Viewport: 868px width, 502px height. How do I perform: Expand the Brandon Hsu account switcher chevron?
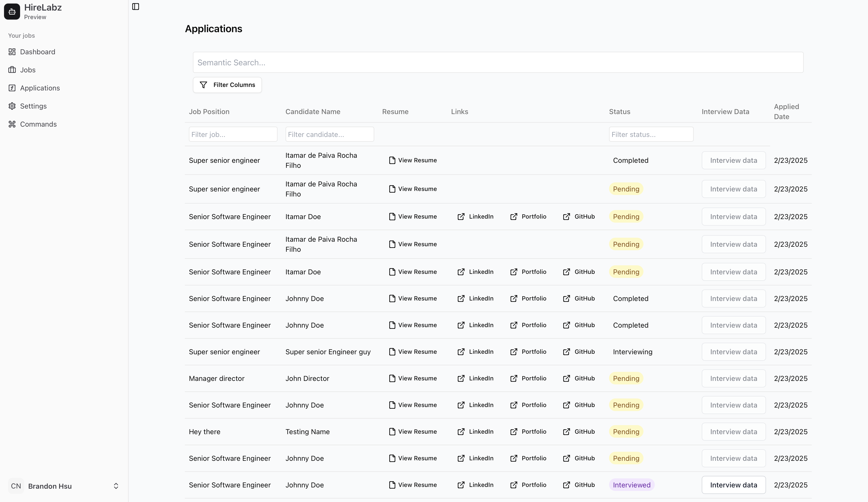pyautogui.click(x=116, y=486)
